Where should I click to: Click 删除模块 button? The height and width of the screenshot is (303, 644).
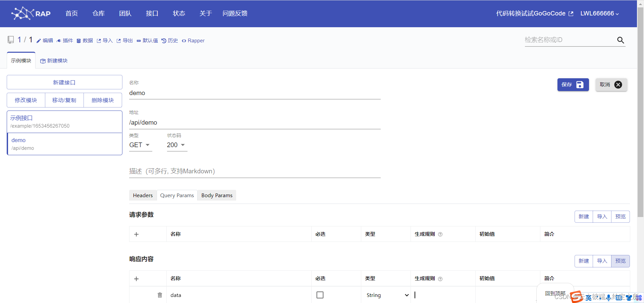pos(103,100)
